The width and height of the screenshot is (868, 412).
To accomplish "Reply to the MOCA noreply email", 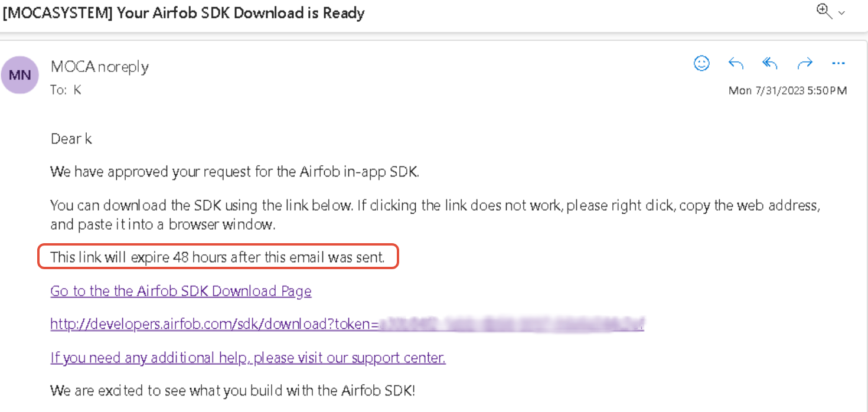I will pos(736,63).
